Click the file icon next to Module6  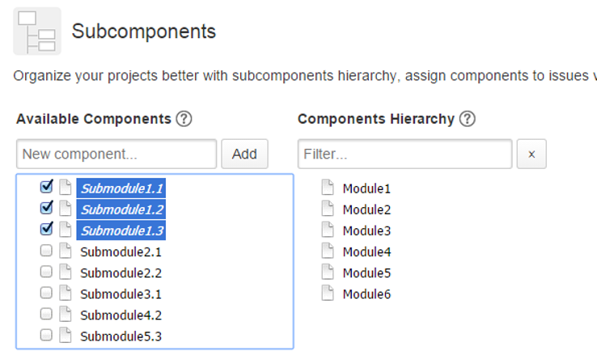[x=328, y=293]
